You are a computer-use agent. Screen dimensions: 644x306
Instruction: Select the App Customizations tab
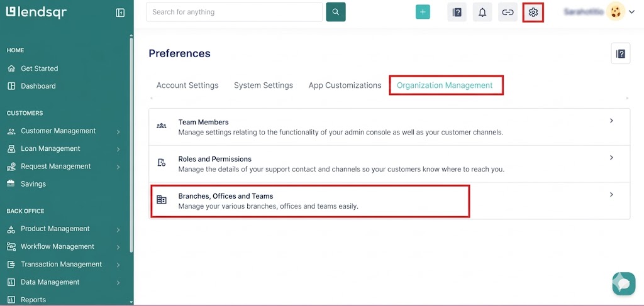point(345,85)
